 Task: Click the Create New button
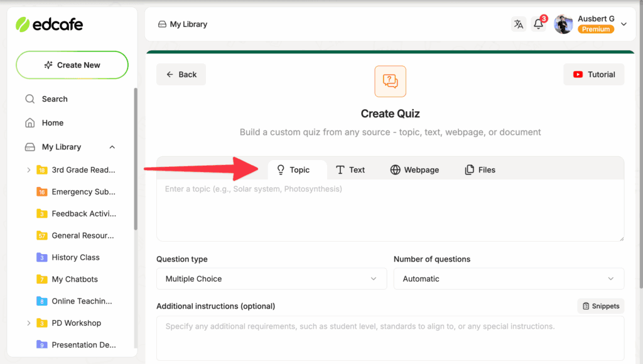72,65
